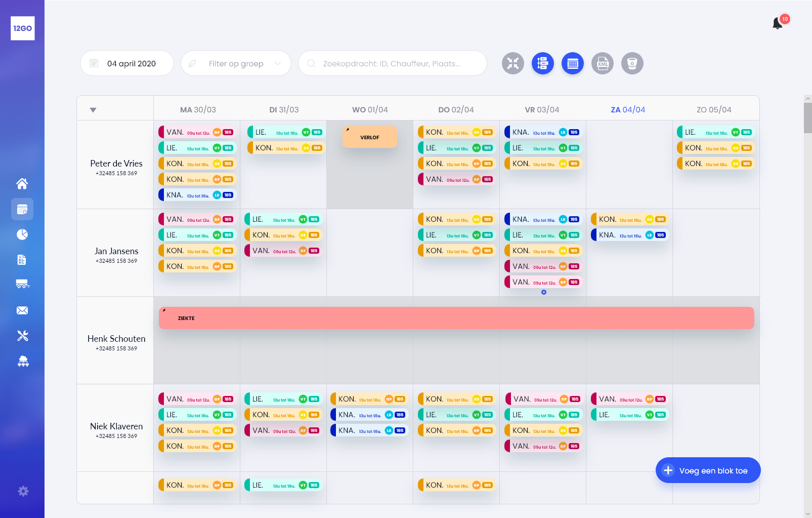Open settings via the gear icon
The width and height of the screenshot is (812, 518).
pyautogui.click(x=22, y=491)
